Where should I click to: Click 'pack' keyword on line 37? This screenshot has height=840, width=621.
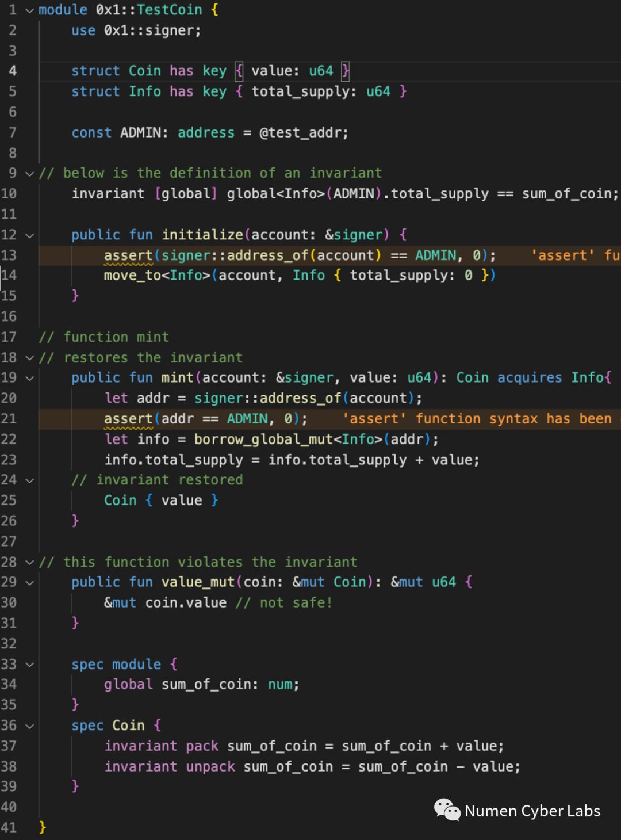click(202, 746)
